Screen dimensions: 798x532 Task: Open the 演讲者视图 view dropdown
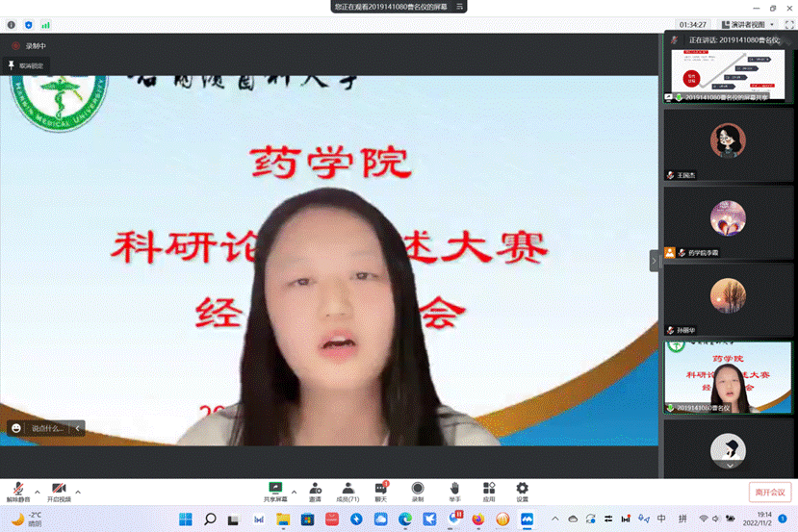(746, 24)
